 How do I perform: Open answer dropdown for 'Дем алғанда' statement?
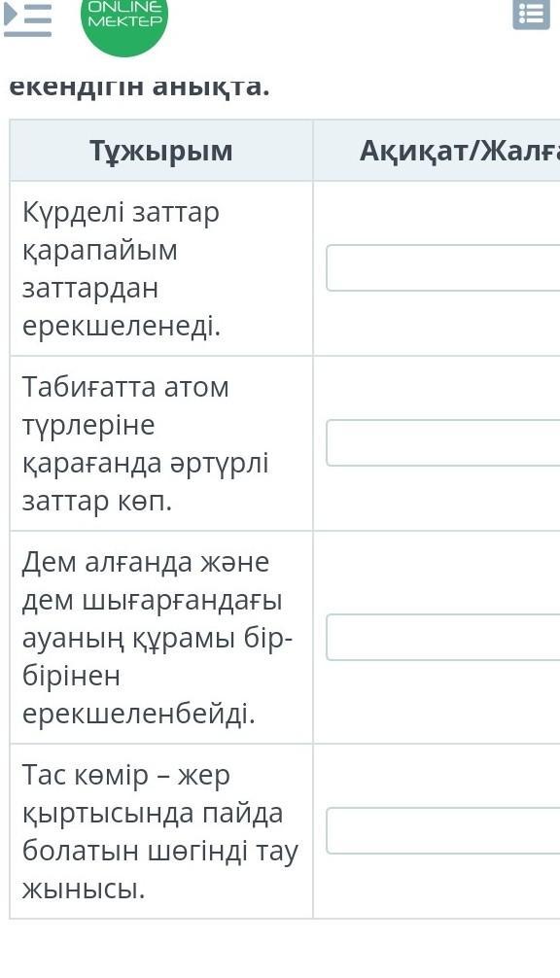coord(442,637)
